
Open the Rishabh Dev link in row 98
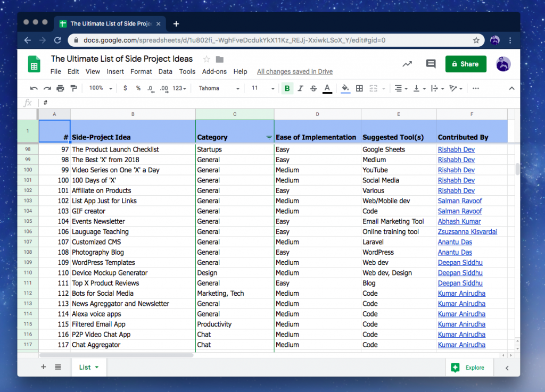[x=456, y=149]
